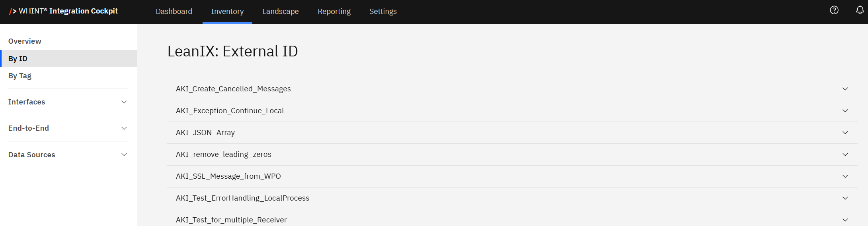Go to the Reporting tab
The height and width of the screenshot is (226, 868).
click(x=334, y=12)
